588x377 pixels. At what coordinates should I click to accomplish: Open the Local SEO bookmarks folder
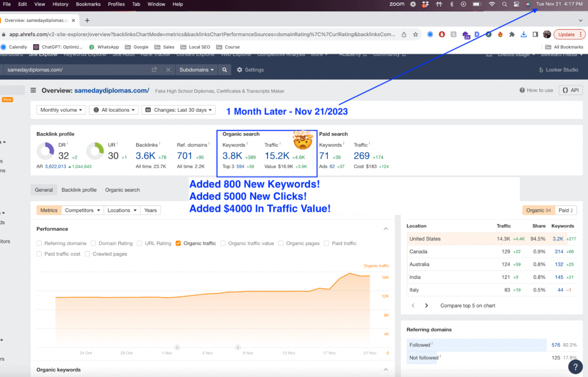[x=195, y=47]
